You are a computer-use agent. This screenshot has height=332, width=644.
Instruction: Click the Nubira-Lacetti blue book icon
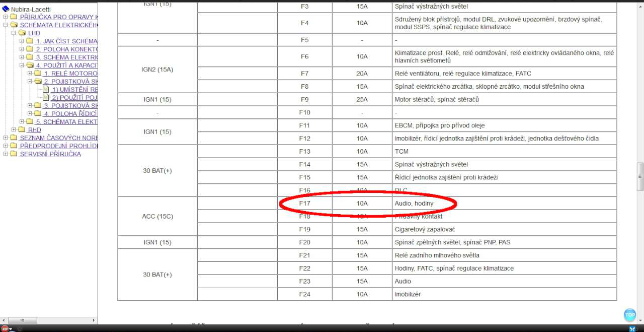6,9
